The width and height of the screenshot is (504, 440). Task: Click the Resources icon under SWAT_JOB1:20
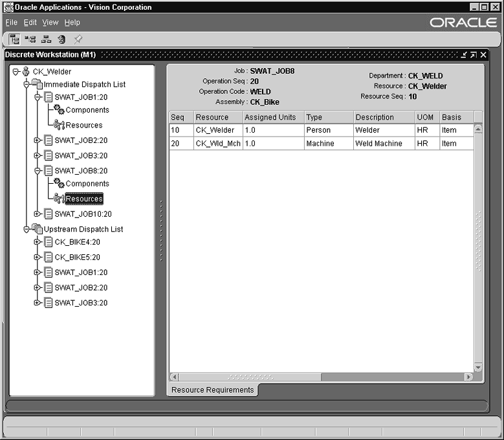click(x=59, y=125)
